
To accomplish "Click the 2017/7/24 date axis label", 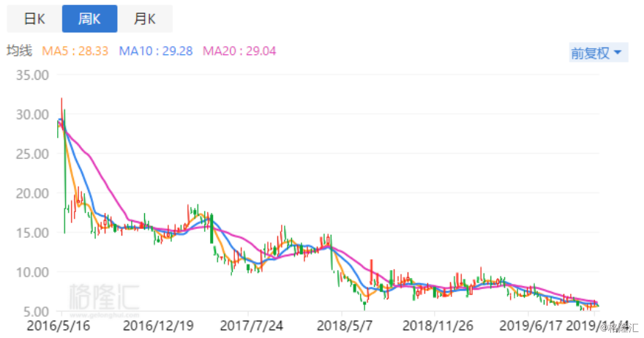I will [251, 326].
